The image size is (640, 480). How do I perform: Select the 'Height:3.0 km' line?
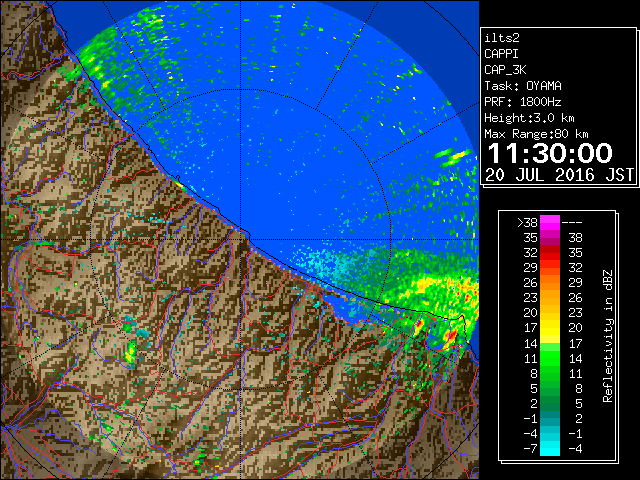point(529,118)
